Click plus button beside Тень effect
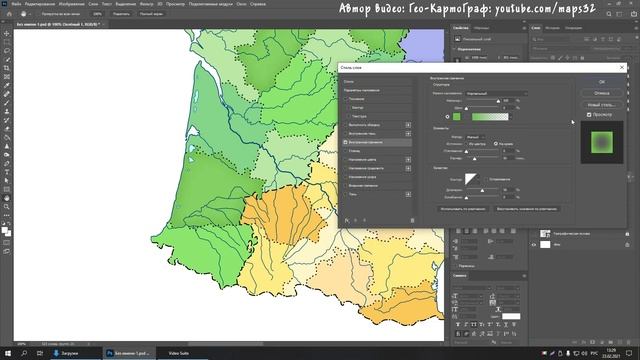640x360 pixels. click(408, 194)
